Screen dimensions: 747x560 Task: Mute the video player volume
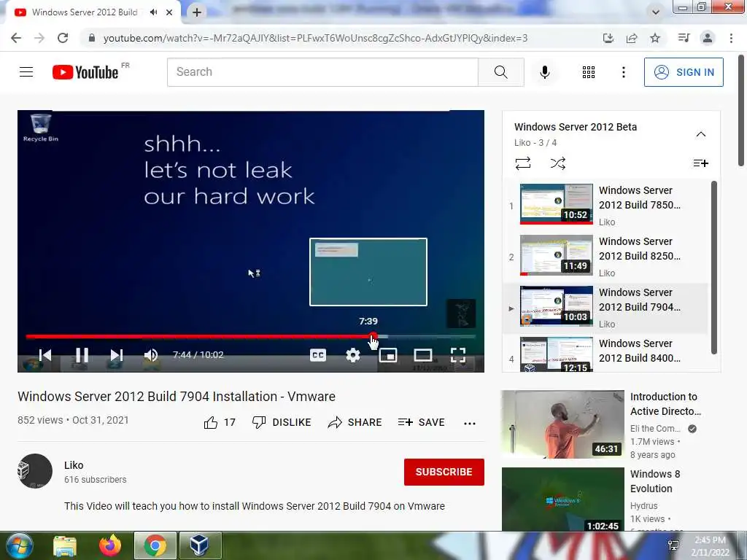point(151,355)
